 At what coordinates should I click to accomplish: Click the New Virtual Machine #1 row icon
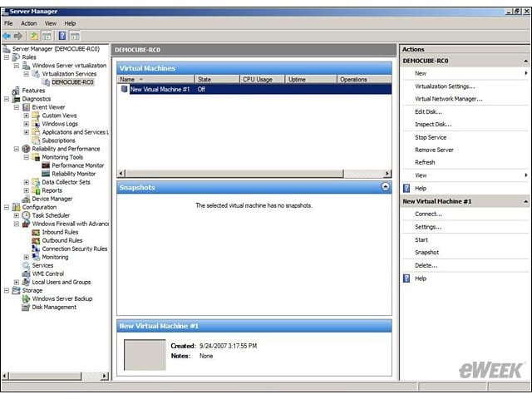point(125,89)
